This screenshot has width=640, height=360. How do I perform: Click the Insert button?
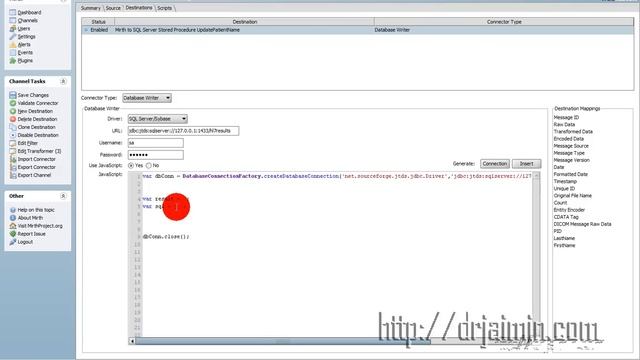(x=527, y=164)
